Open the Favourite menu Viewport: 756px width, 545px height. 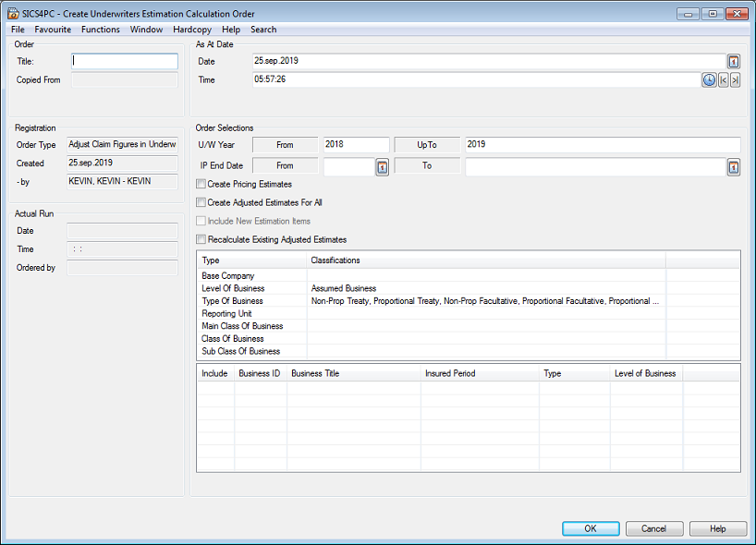point(53,29)
